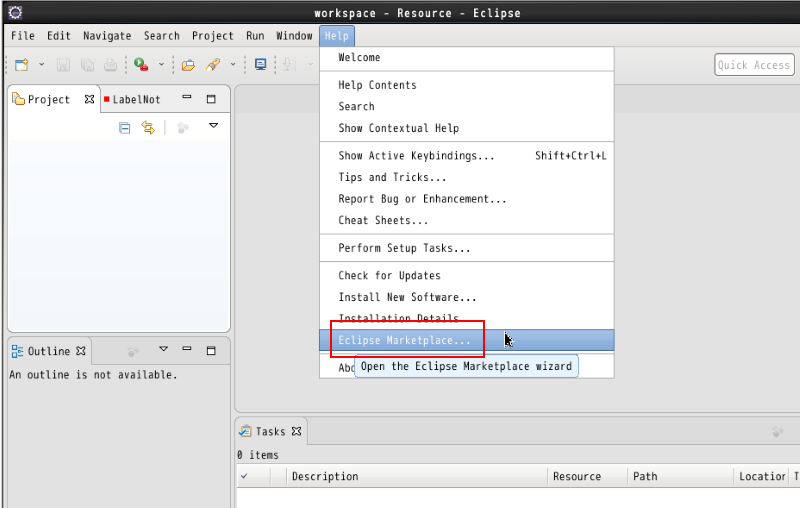This screenshot has height=508, width=800.
Task: Select Check for Updates
Action: [x=467, y=275]
